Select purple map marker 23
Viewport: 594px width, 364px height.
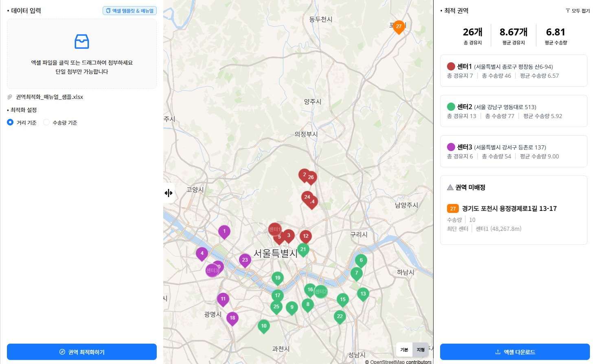(245, 261)
